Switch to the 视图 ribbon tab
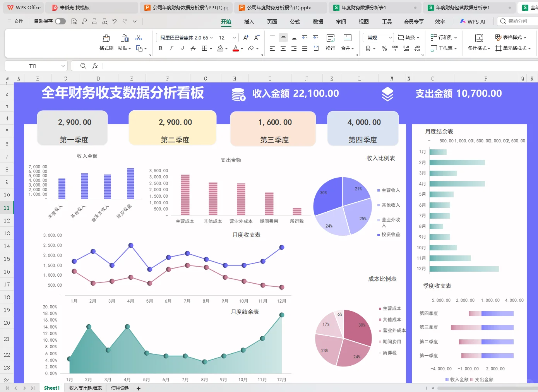The width and height of the screenshot is (538, 392). click(364, 22)
